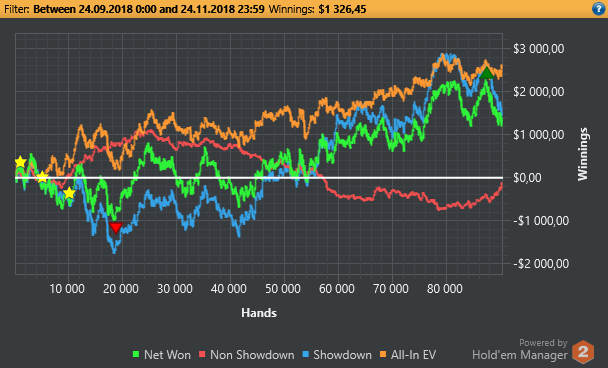Click the $3 000,00 axis label

tap(539, 49)
